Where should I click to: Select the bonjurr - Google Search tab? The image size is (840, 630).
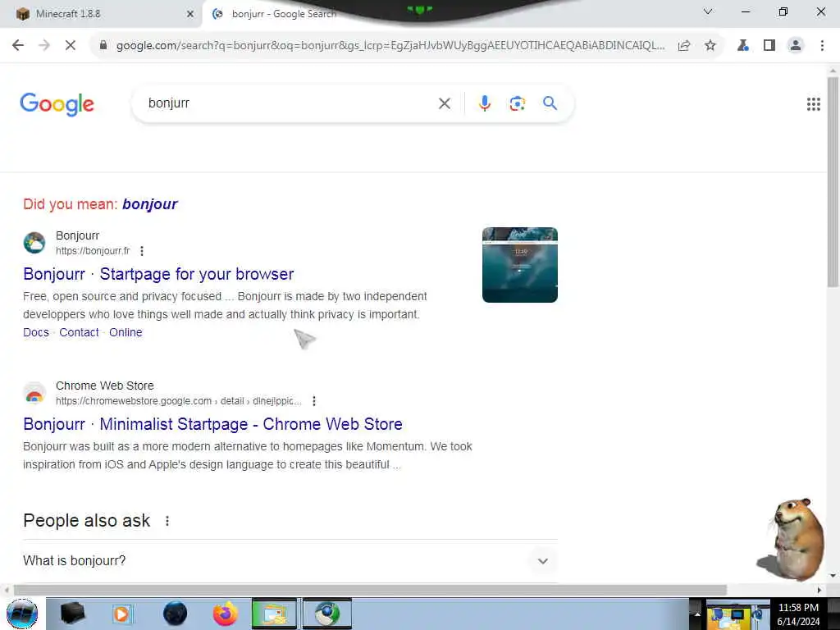tap(284, 14)
